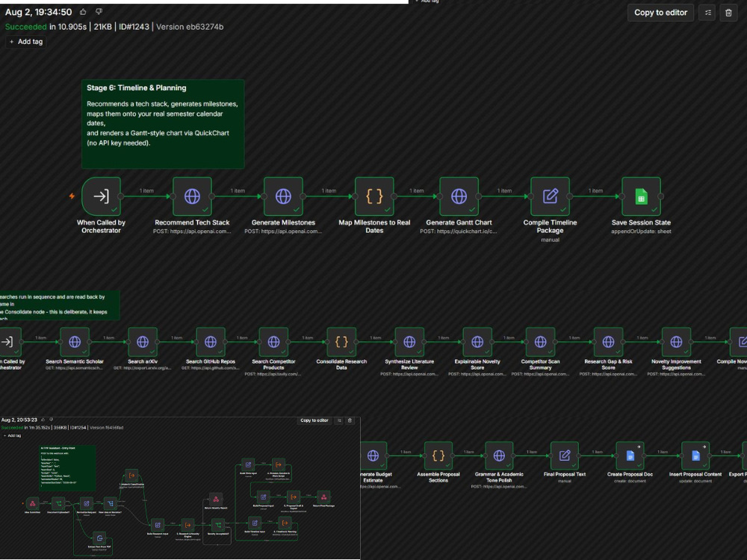Select the Generate Gantt Chart HTTP node
The height and width of the screenshot is (560, 747).
pos(459,196)
